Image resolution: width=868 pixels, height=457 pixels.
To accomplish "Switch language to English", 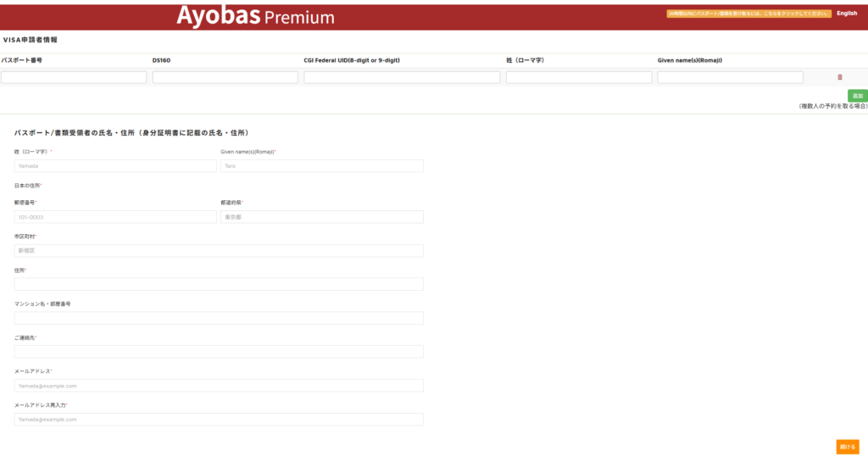I will [846, 14].
